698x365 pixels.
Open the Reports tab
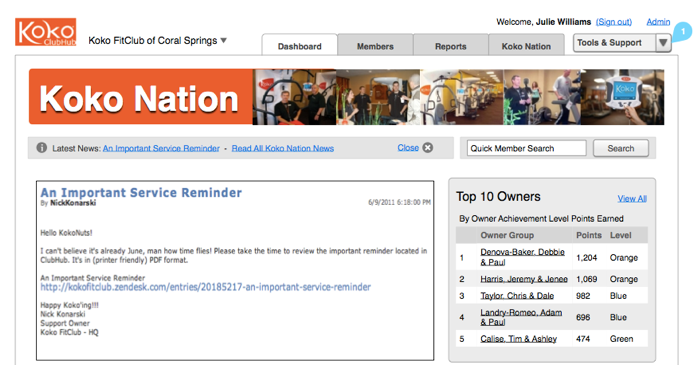[450, 46]
